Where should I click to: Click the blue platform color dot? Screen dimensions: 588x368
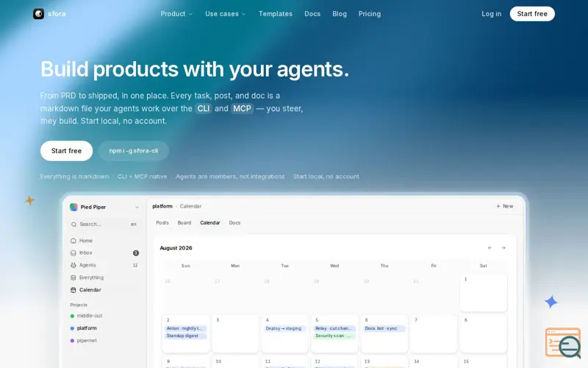72,328
